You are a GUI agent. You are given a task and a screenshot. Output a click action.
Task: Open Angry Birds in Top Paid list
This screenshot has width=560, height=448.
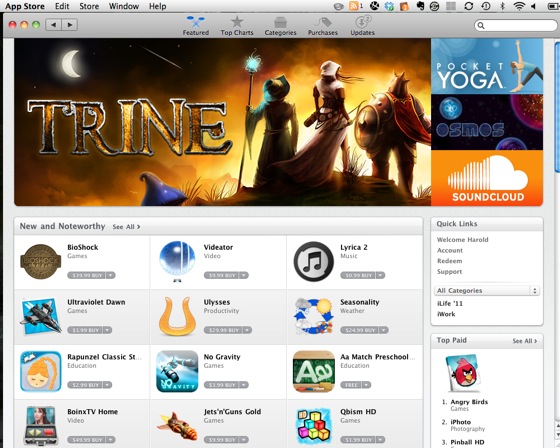coord(469,402)
